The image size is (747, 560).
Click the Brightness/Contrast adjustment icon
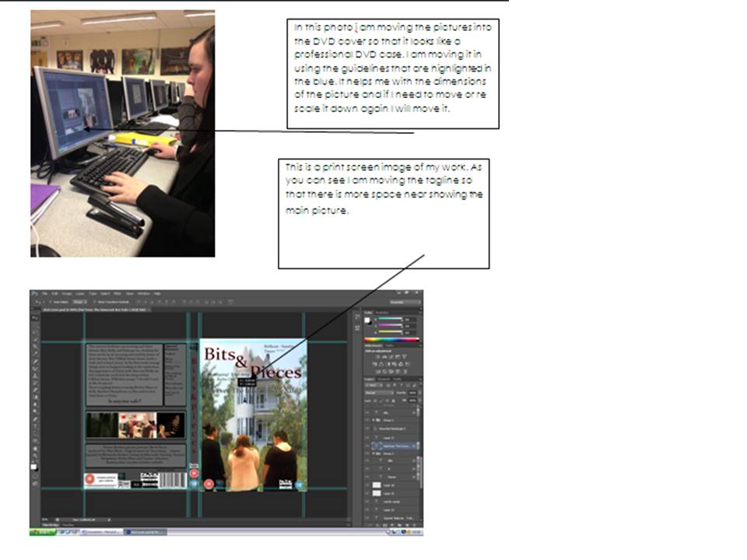[378, 357]
